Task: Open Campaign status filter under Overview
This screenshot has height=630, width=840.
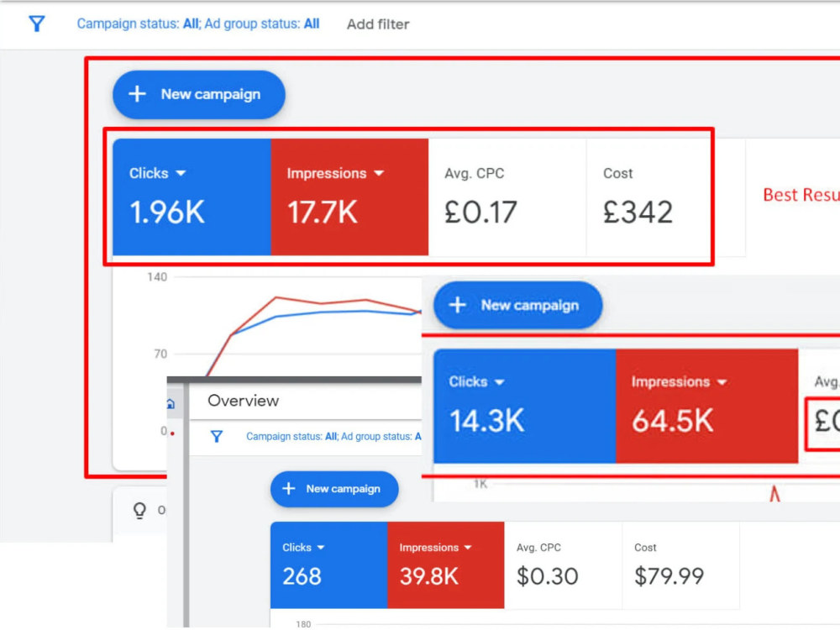Action: 333,437
